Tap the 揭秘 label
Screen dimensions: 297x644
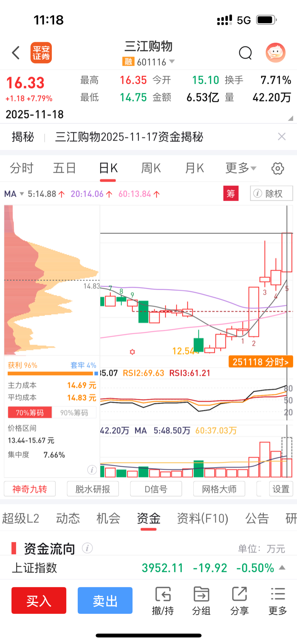(23, 137)
